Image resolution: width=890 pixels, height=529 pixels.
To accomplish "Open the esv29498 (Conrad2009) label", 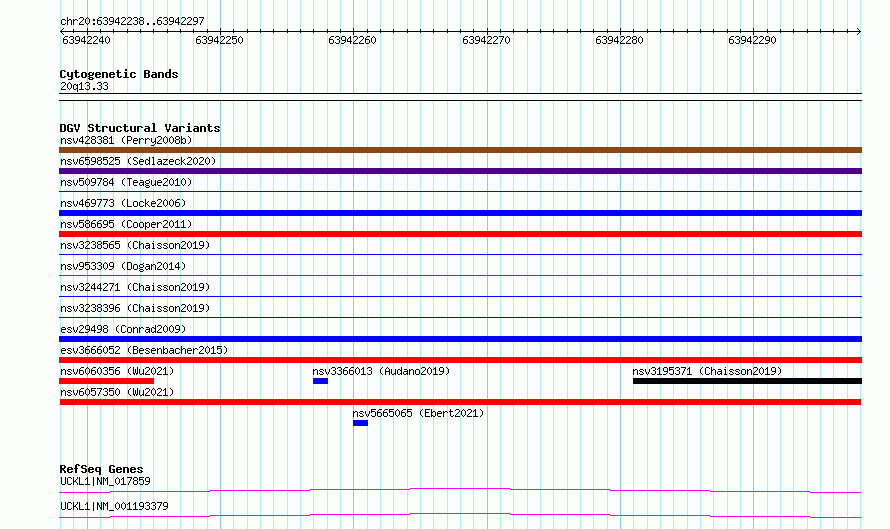I will click(x=123, y=329).
